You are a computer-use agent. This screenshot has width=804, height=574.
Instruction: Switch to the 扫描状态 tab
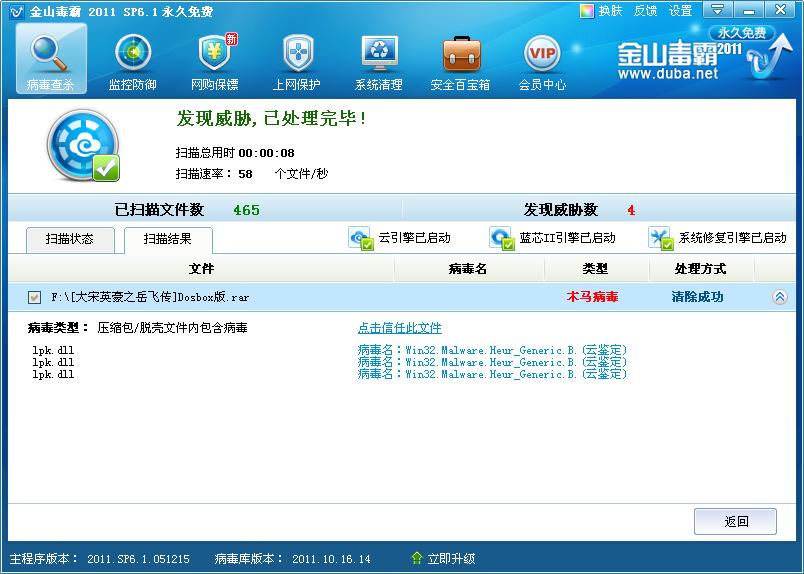[69, 239]
